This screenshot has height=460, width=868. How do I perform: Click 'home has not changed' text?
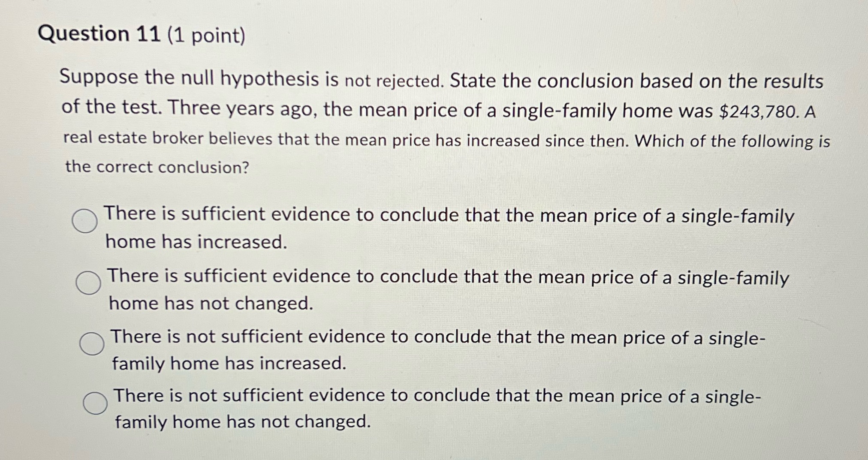210,303
